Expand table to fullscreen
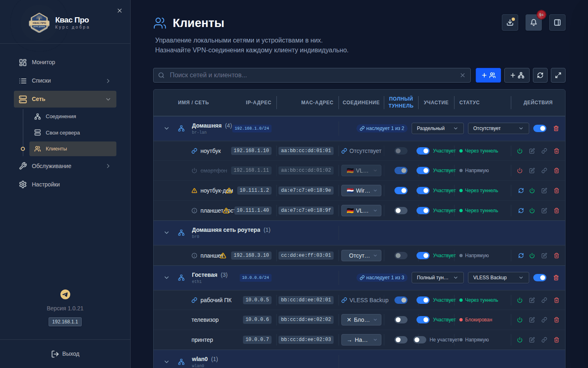This screenshot has height=368, width=588. pyautogui.click(x=558, y=75)
